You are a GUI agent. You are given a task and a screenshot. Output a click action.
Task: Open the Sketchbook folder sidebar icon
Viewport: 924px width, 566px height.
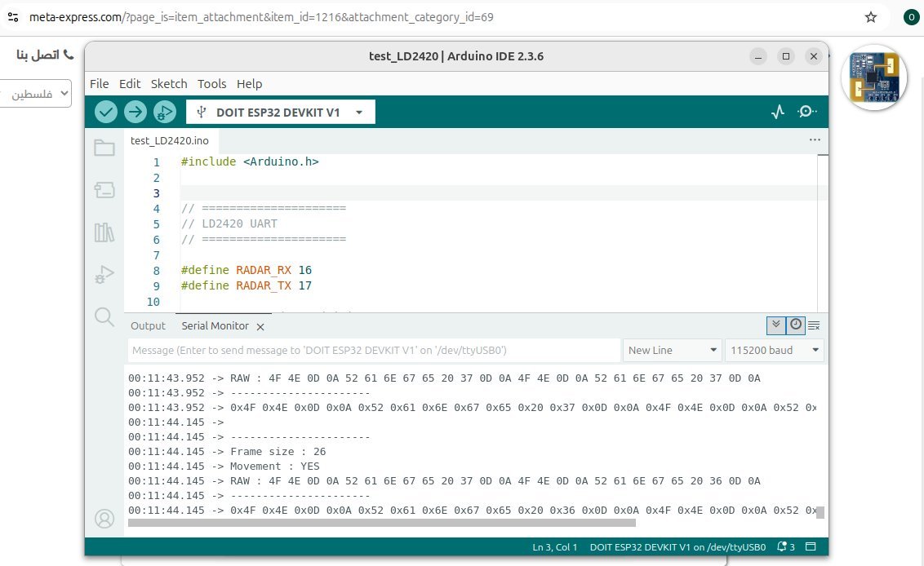pyautogui.click(x=104, y=148)
